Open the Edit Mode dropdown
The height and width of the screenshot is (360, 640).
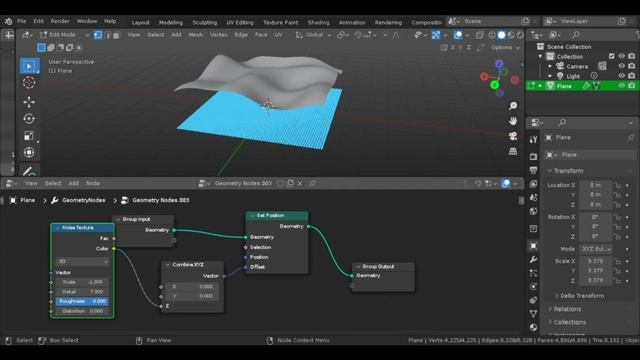coord(64,35)
